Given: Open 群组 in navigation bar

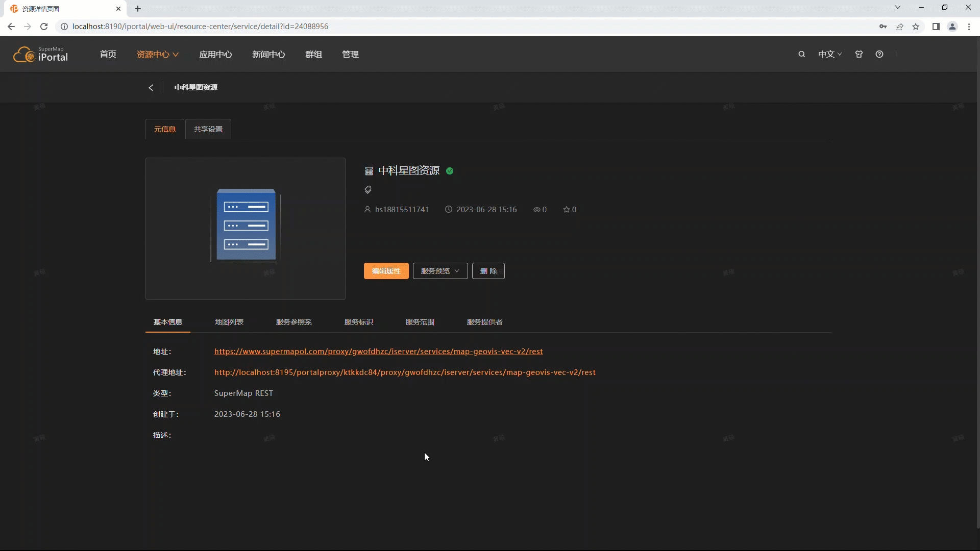Looking at the screenshot, I should click(x=313, y=54).
